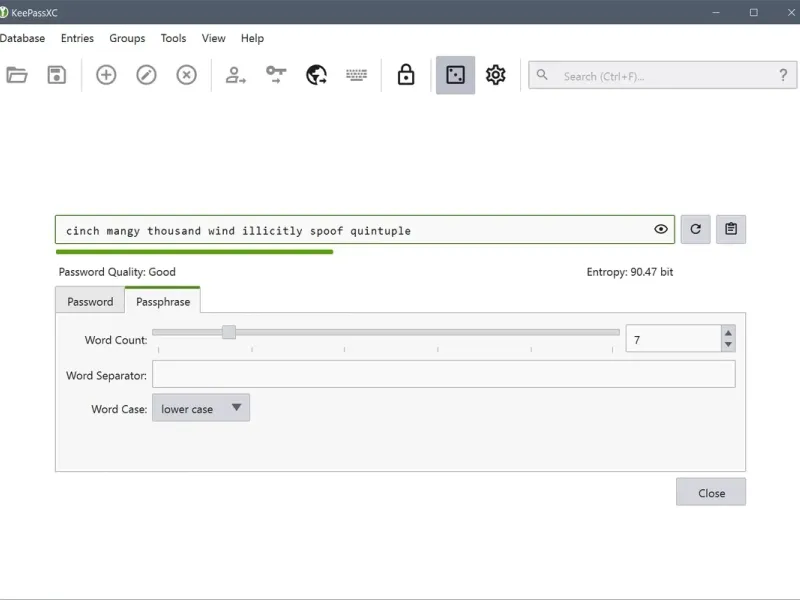
Task: Click into the Word Separator field
Action: tap(443, 374)
